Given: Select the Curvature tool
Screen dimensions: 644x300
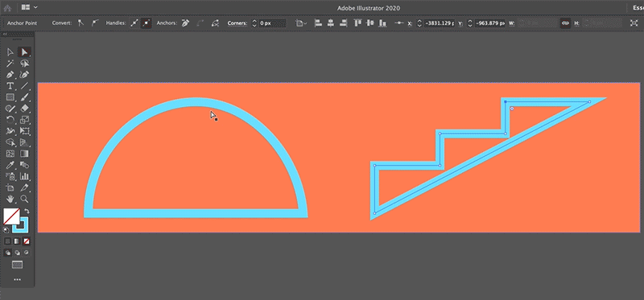Looking at the screenshot, I should pos(24,75).
